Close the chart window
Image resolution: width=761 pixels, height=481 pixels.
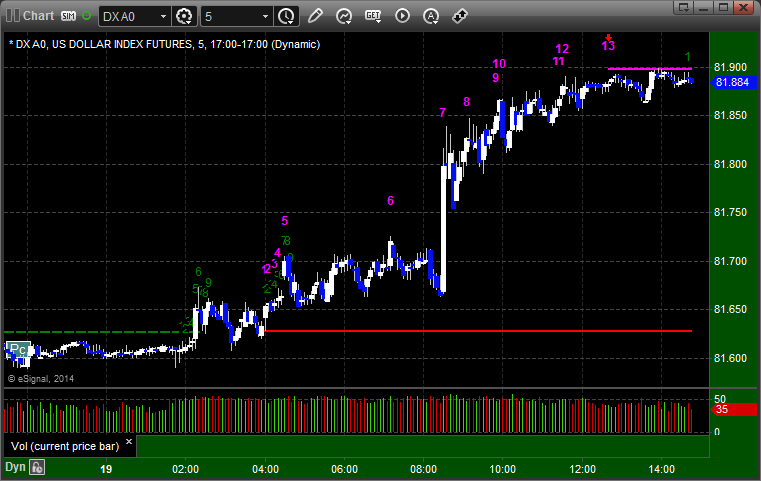tap(744, 7)
